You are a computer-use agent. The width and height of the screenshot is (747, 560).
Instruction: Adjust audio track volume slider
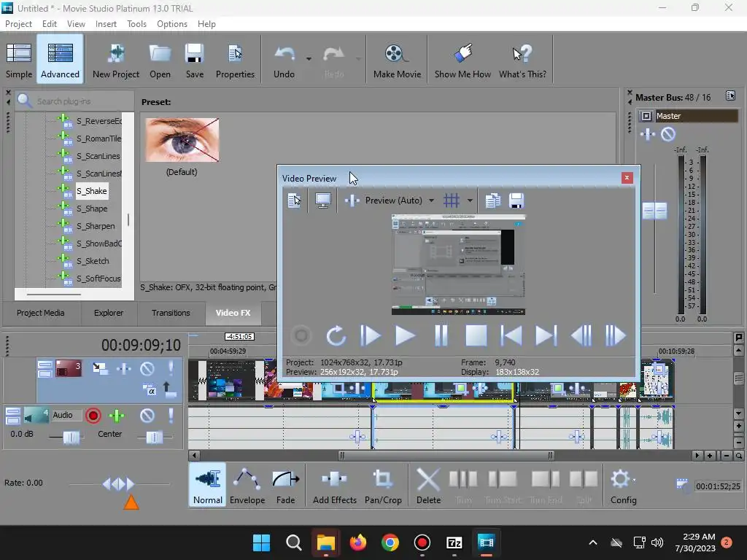tap(71, 437)
